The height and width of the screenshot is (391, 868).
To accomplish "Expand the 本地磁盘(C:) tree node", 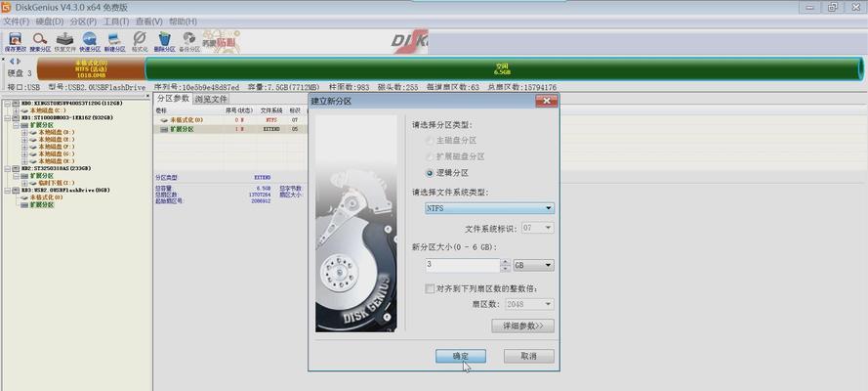I will [x=16, y=110].
